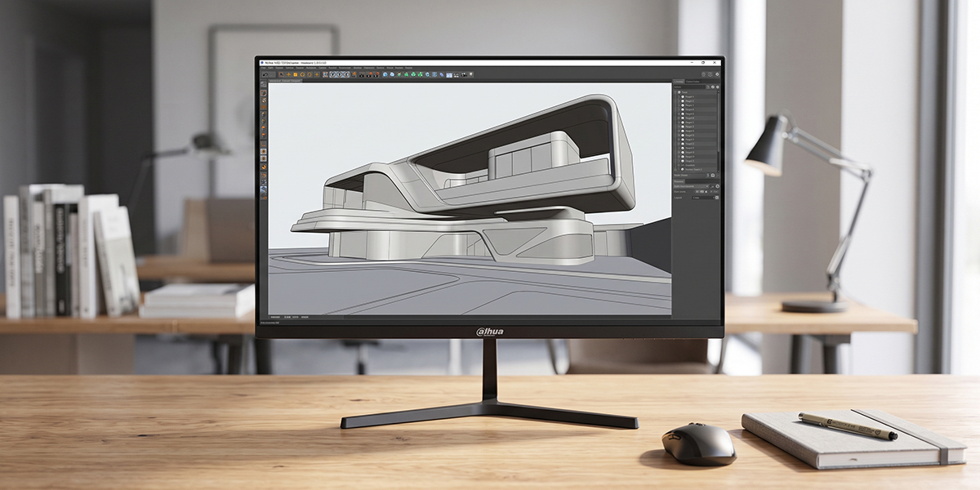Open the Edit menu
Viewport: 980px width, 490px height.
click(x=270, y=68)
